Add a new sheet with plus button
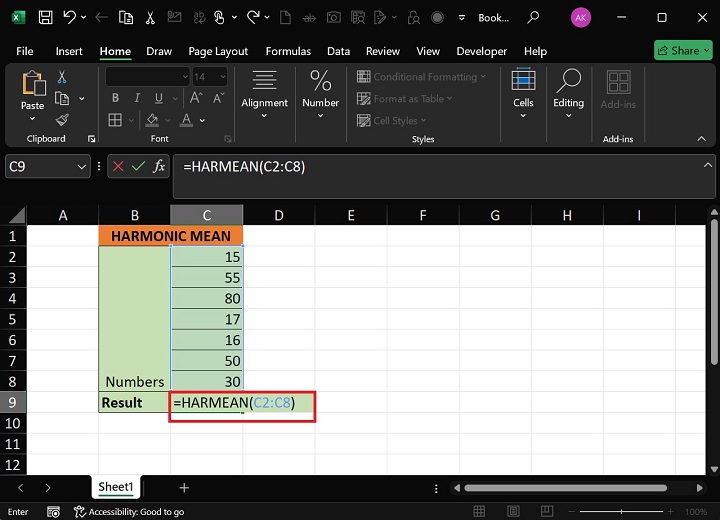This screenshot has width=720, height=520. (x=184, y=487)
